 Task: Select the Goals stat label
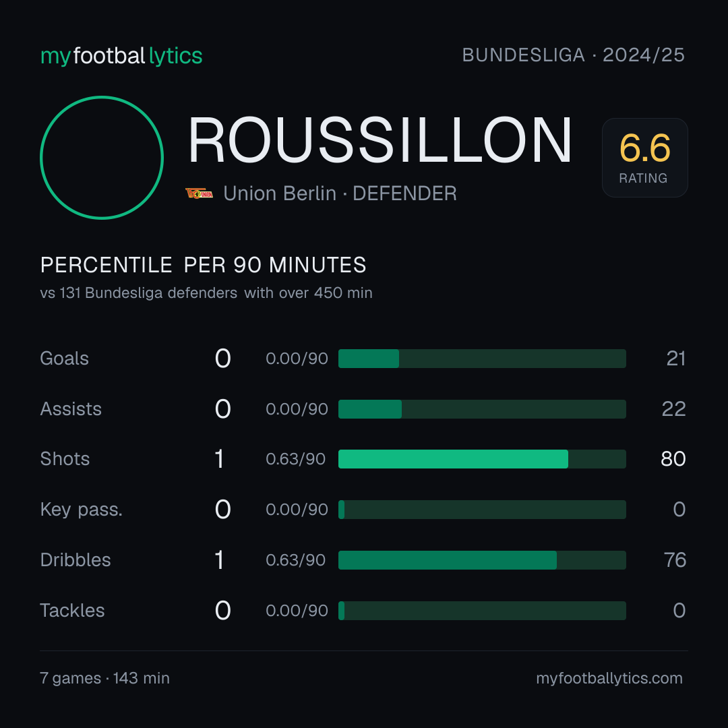tap(64, 359)
